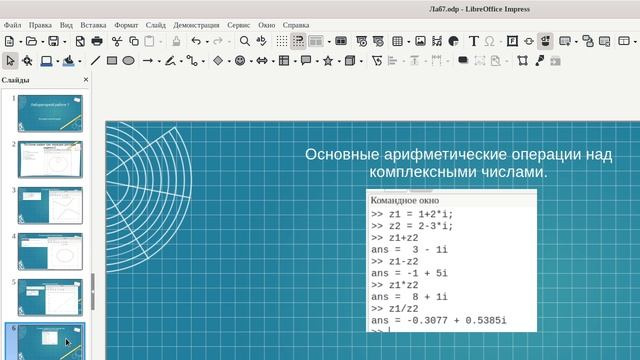Insert a text box with T icon
The height and width of the screenshot is (360, 640).
click(473, 41)
